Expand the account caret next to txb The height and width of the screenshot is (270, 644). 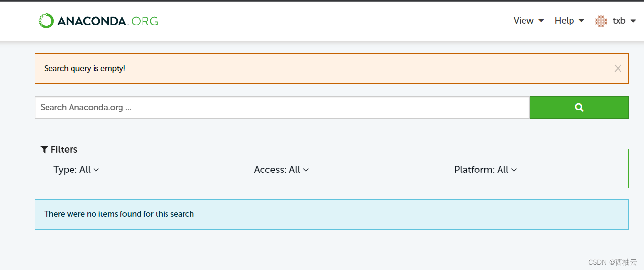pos(633,21)
